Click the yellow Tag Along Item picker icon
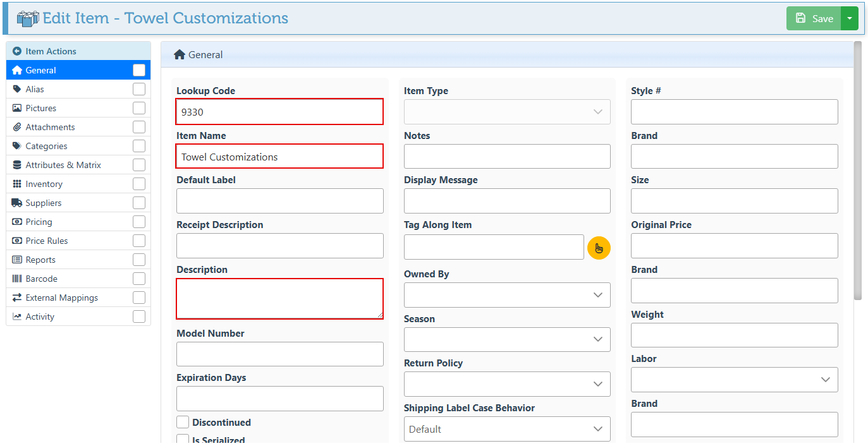868x446 pixels. pos(599,248)
